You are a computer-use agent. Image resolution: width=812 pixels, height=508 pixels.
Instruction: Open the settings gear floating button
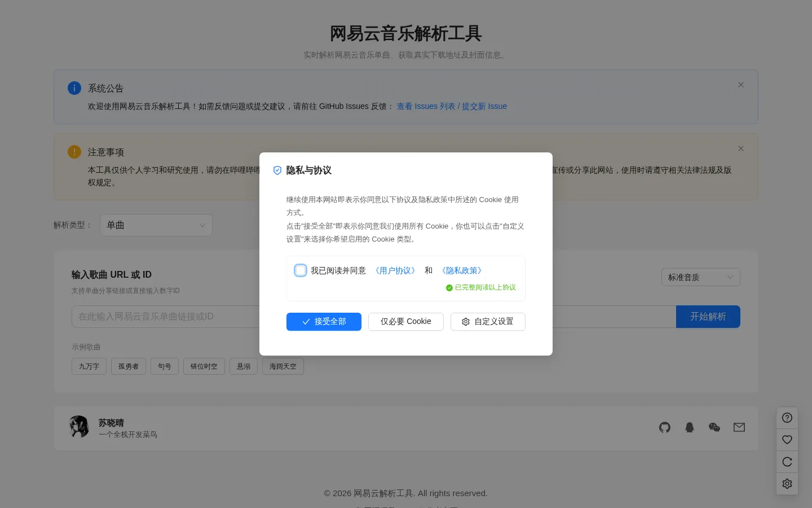(787, 484)
